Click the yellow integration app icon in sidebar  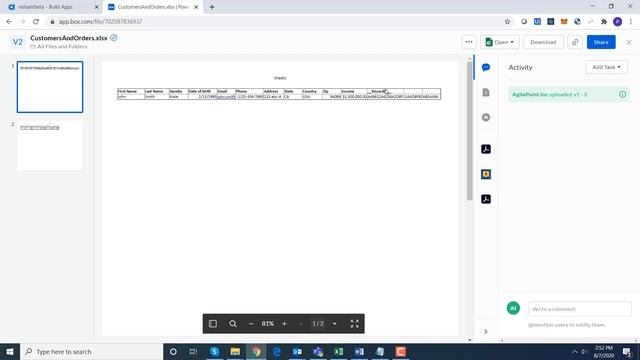(x=486, y=174)
